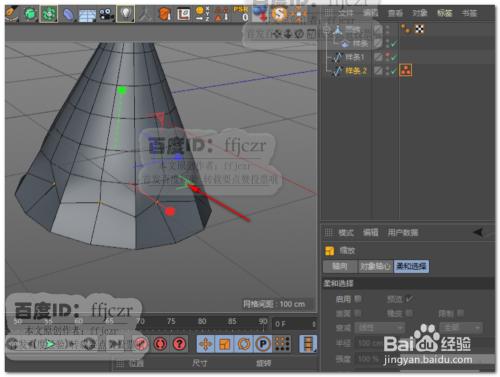Click the XYZ sphere transfer icon
Viewport: 500px width, 377px height.
click(202, 14)
